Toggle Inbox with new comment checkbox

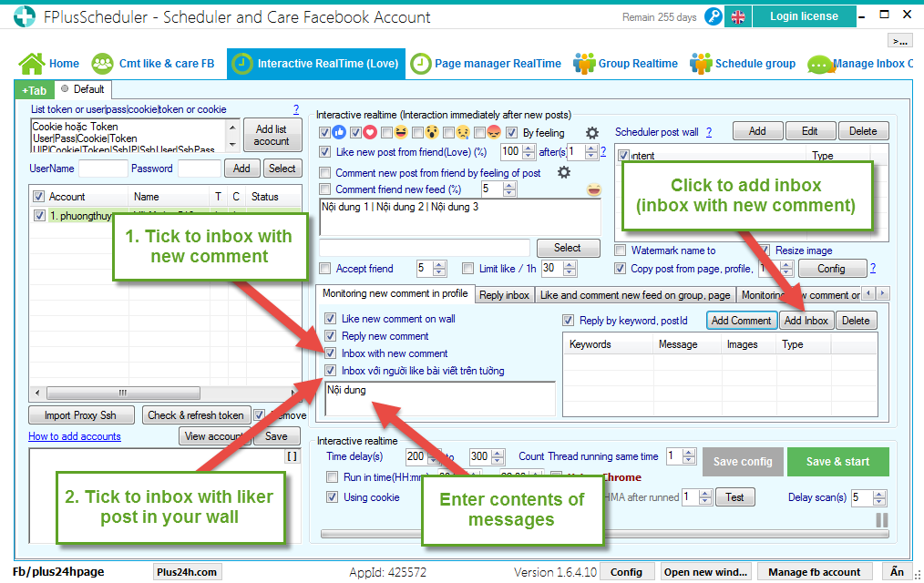[331, 353]
